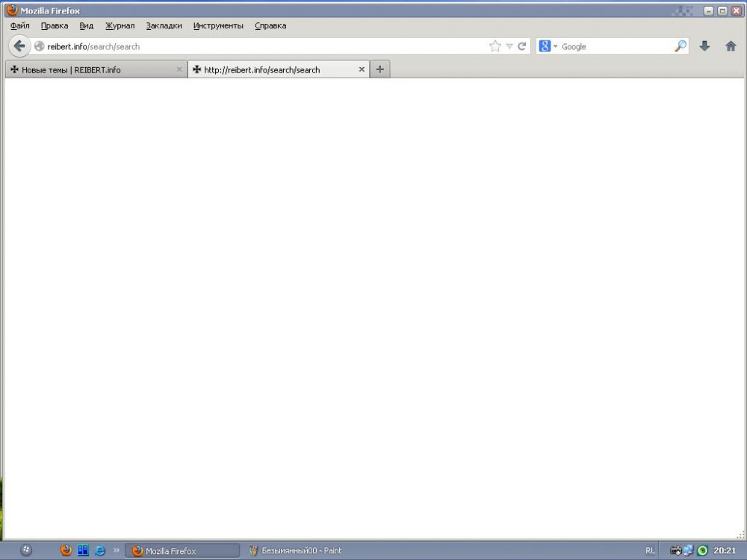747x560 pixels.
Task: Open the Правка menu
Action: (x=55, y=25)
